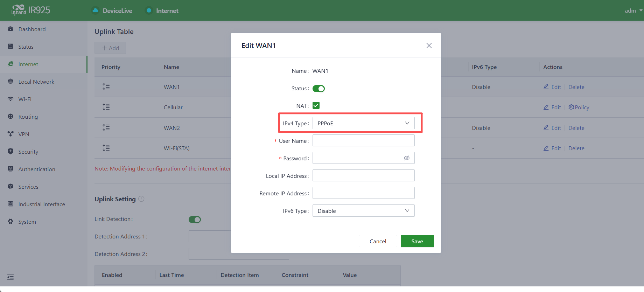Close the Edit WAN1 dialog
Screen dimensions: 644x292
pos(429,46)
